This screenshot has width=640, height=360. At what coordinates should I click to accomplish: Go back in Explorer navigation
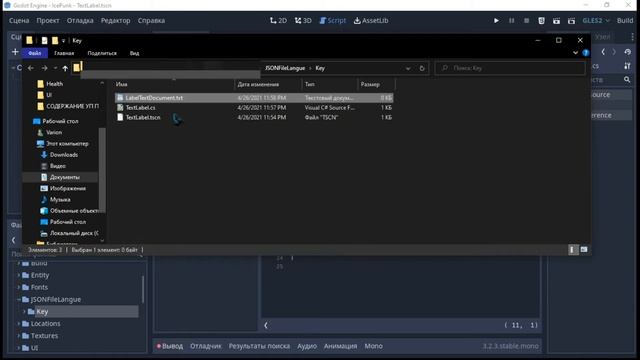pyautogui.click(x=31, y=68)
